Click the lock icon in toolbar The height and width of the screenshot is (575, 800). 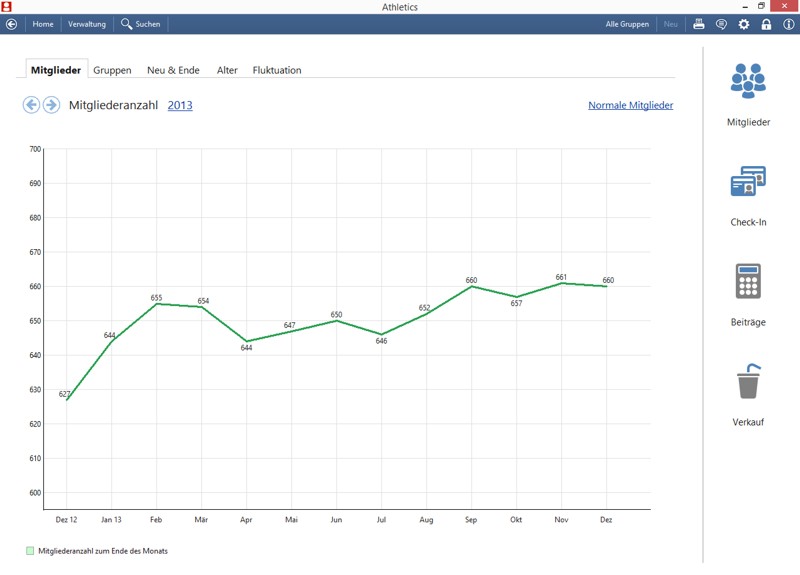click(x=766, y=24)
